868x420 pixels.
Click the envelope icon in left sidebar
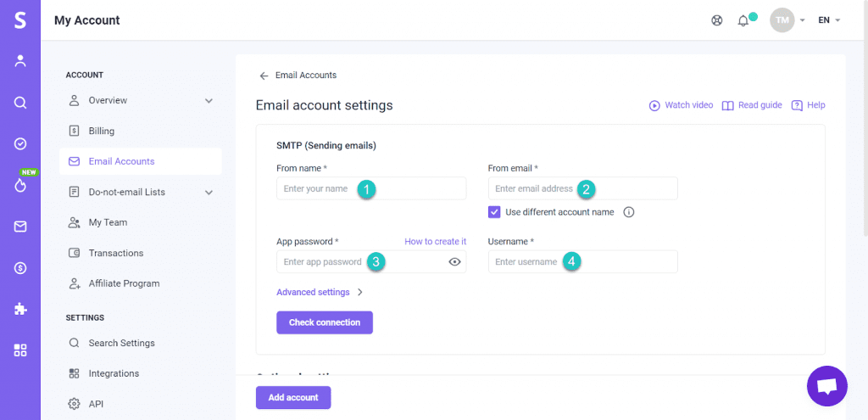[x=20, y=227]
